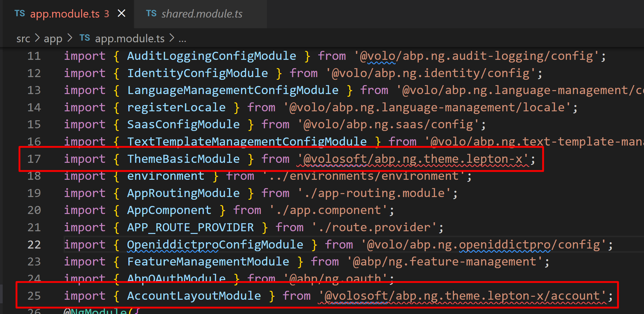Click line number 25 in the gutter
644x314 pixels.
click(x=34, y=296)
